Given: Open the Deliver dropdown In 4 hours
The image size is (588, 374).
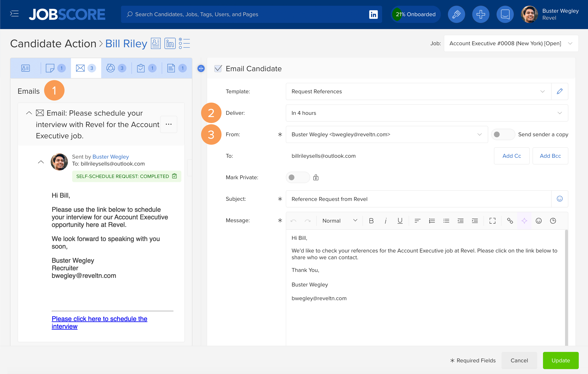Looking at the screenshot, I should 427,113.
